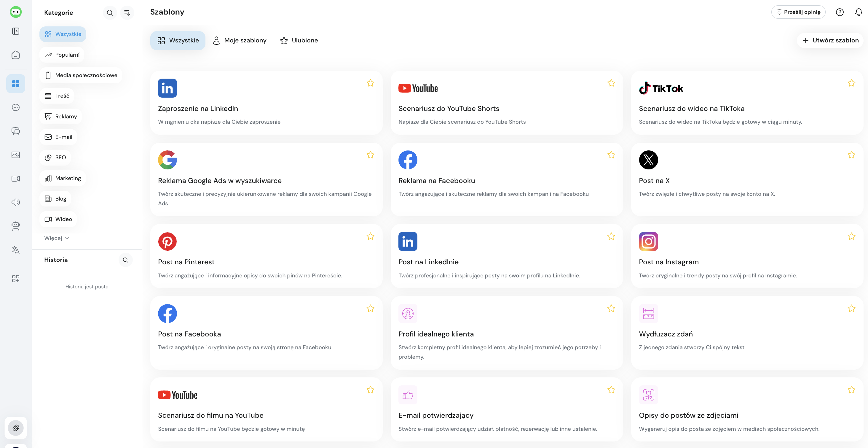The height and width of the screenshot is (448, 868).
Task: Open the notifications bell icon
Action: 859,12
